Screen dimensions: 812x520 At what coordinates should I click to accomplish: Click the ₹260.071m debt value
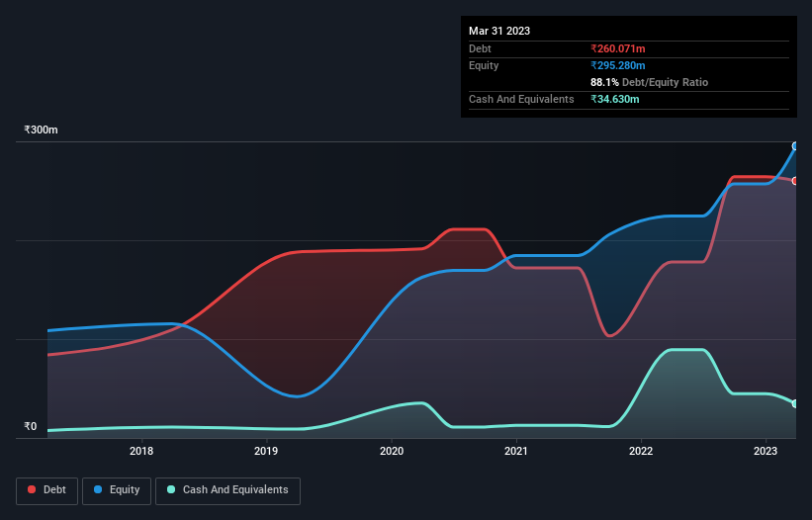[618, 48]
